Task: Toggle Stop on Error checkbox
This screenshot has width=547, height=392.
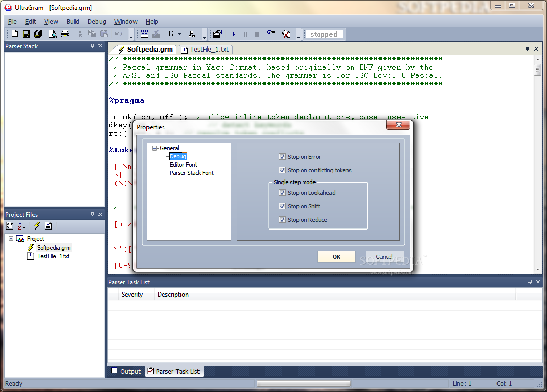Action: coord(282,157)
